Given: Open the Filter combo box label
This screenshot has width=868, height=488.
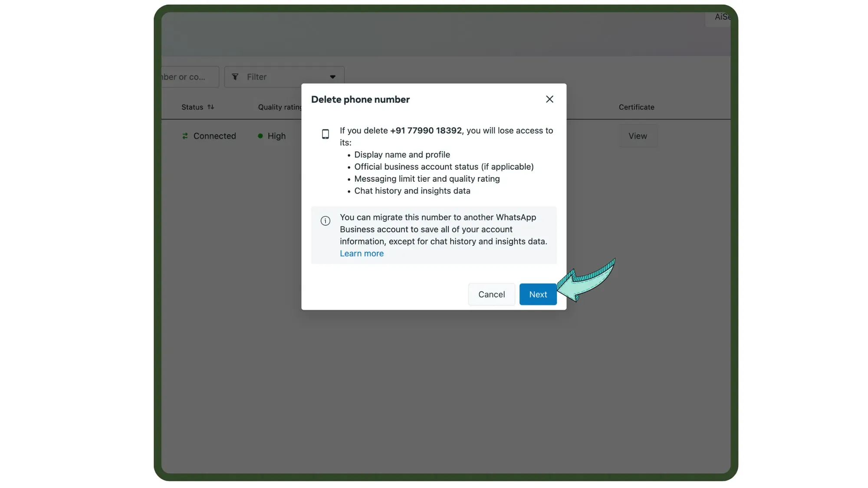Looking at the screenshot, I should pyautogui.click(x=256, y=77).
